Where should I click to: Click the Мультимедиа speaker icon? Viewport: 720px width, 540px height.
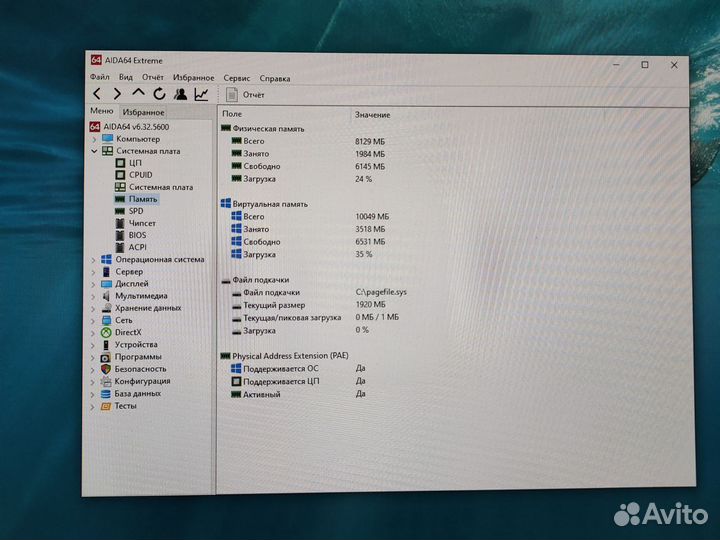click(x=106, y=296)
